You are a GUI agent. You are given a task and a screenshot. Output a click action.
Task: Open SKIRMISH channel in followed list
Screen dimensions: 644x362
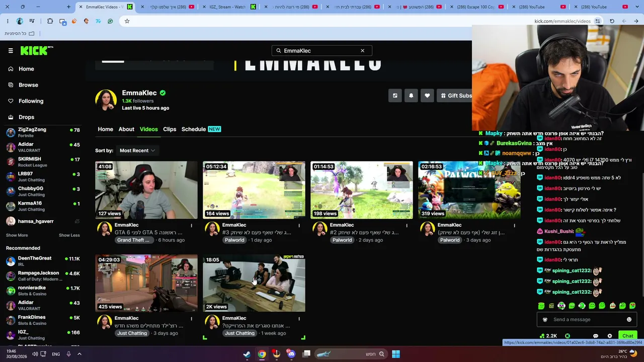click(43, 162)
